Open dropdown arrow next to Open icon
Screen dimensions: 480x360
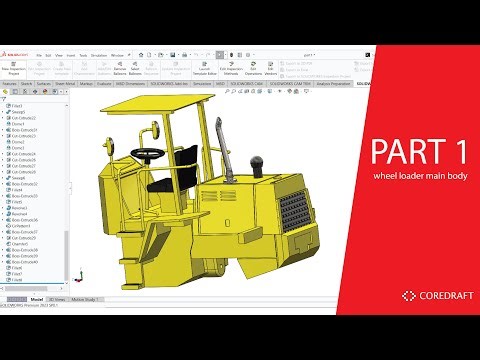coord(166,55)
